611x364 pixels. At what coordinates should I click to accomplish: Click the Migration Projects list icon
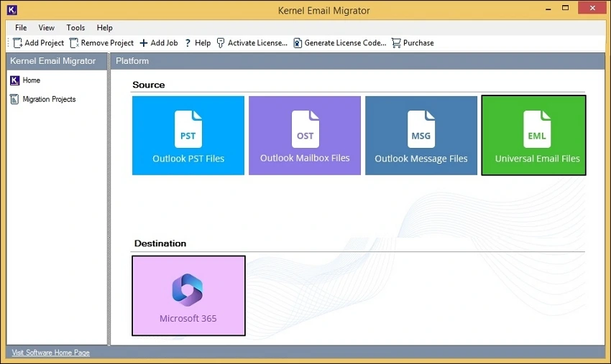click(x=14, y=99)
